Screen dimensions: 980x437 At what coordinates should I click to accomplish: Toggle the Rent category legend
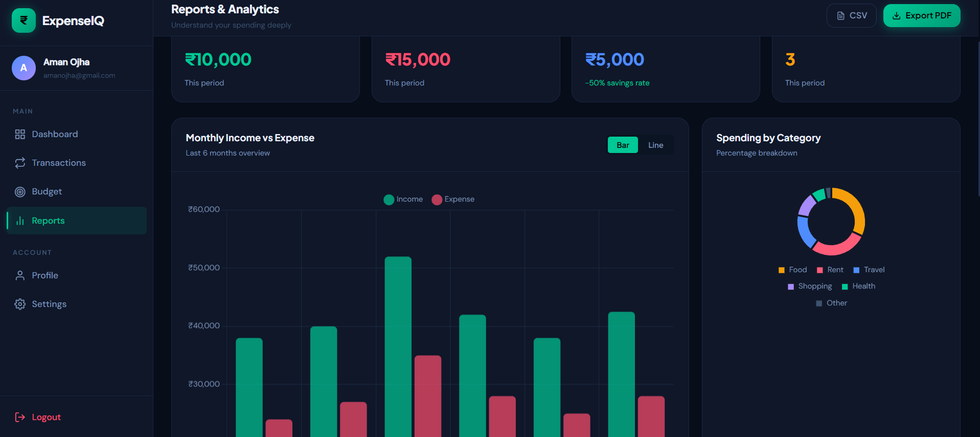tap(830, 270)
